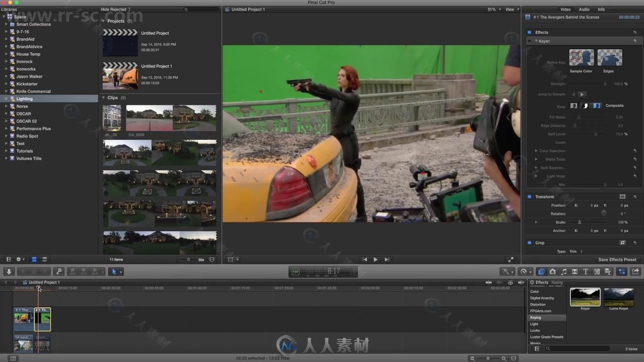Viewport: 644px width, 362px height.
Task: Open the retime speed menu icon
Action: tap(524, 271)
